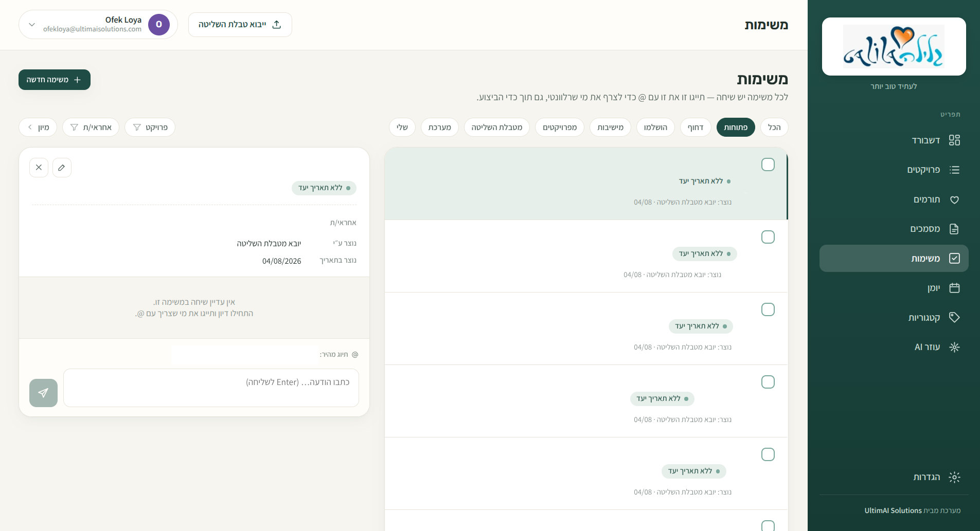Open יומן calendar icon in sidebar
Image resolution: width=980 pixels, height=531 pixels.
tap(954, 288)
